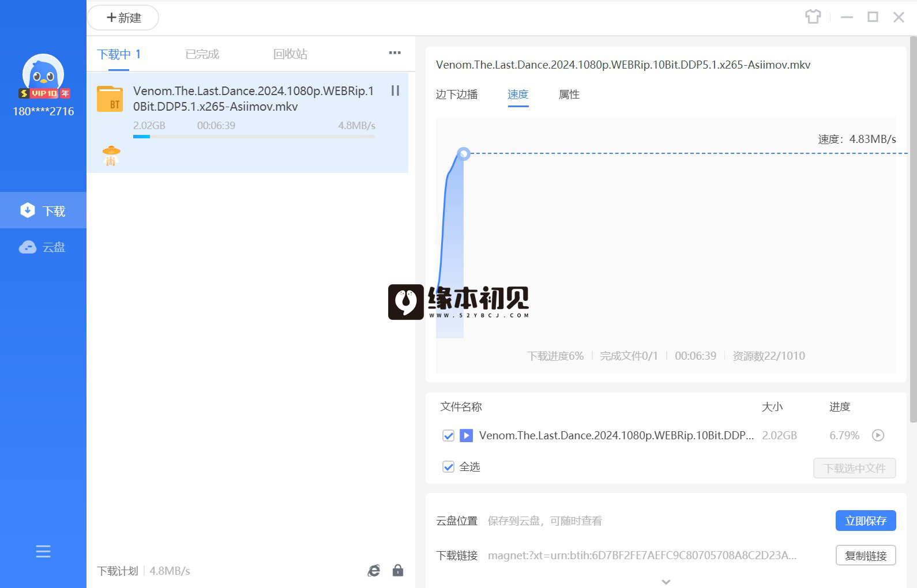Viewport: 917px width, 588px height.
Task: Close the download manager window
Action: coord(899,17)
